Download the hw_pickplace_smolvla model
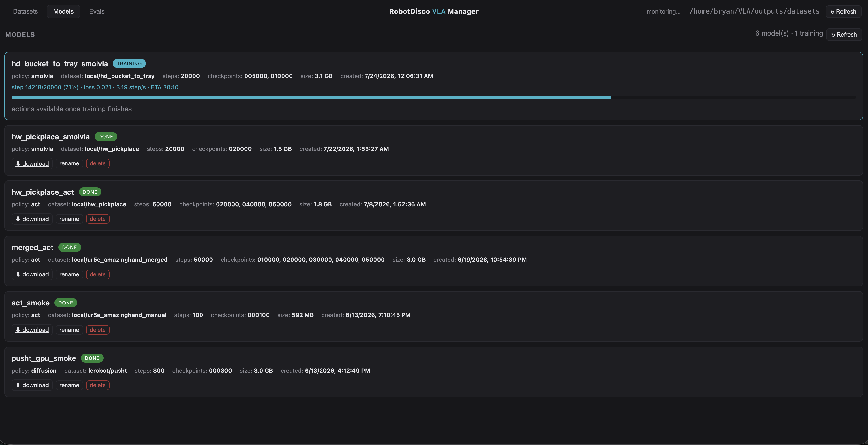This screenshot has height=445, width=868. click(32, 163)
